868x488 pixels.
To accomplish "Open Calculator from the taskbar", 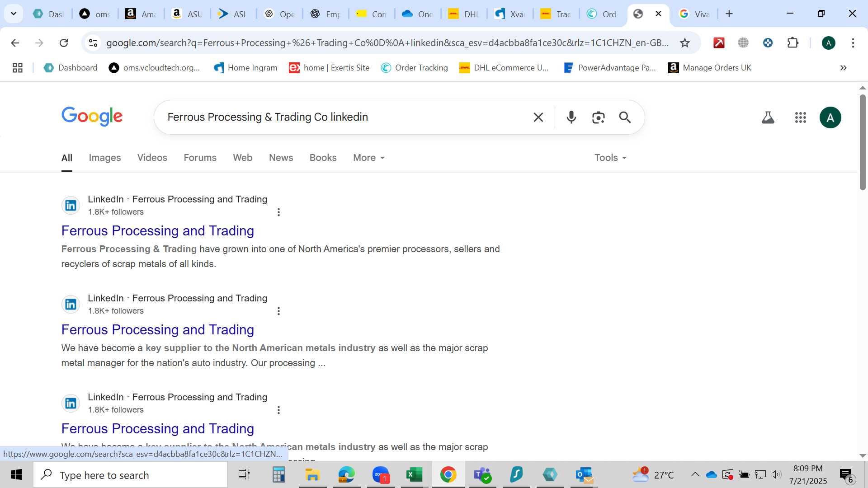I will pyautogui.click(x=278, y=475).
